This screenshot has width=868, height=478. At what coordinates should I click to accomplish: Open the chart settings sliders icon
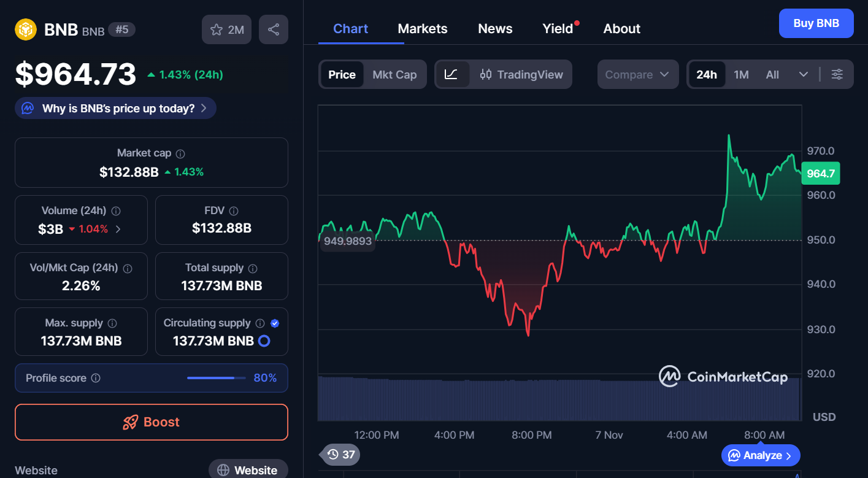837,74
